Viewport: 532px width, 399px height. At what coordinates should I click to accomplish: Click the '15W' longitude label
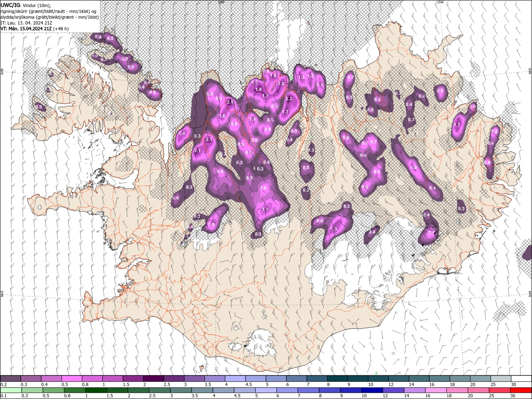click(x=440, y=2)
